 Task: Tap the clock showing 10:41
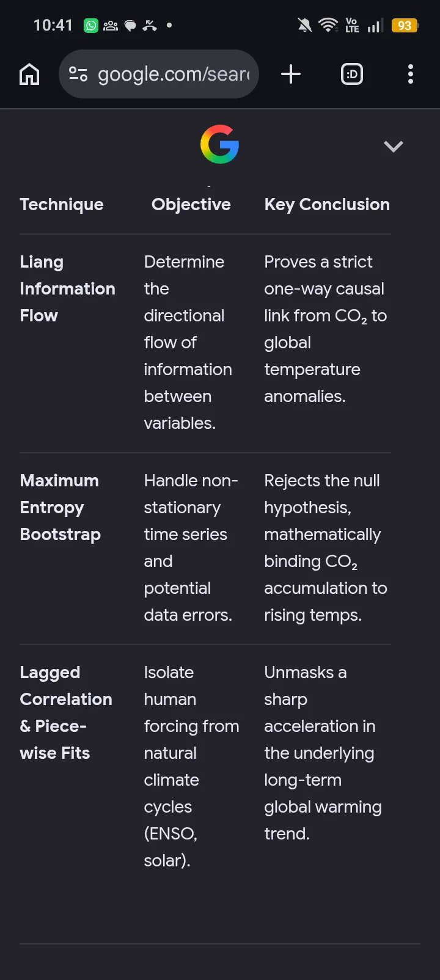pos(53,25)
